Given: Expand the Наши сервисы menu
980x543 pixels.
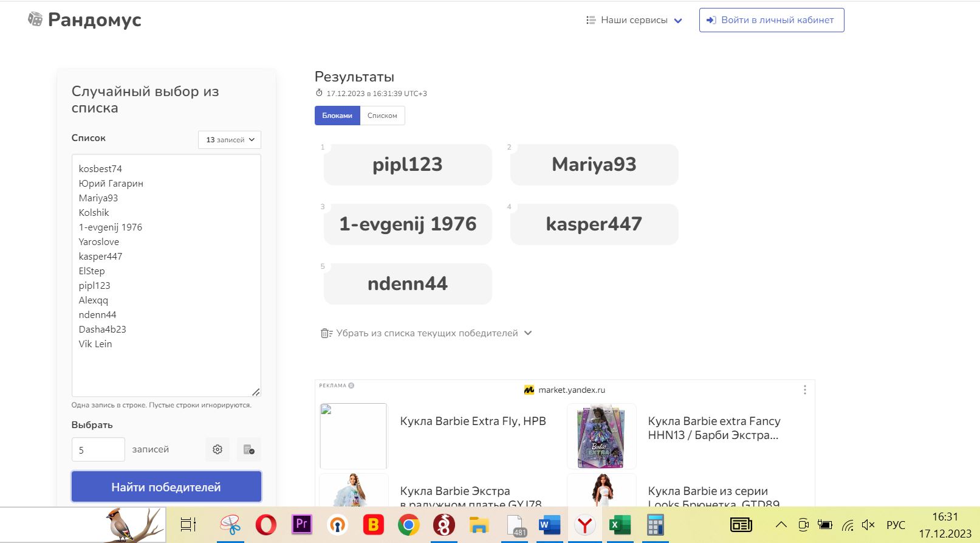Looking at the screenshot, I should (x=634, y=20).
